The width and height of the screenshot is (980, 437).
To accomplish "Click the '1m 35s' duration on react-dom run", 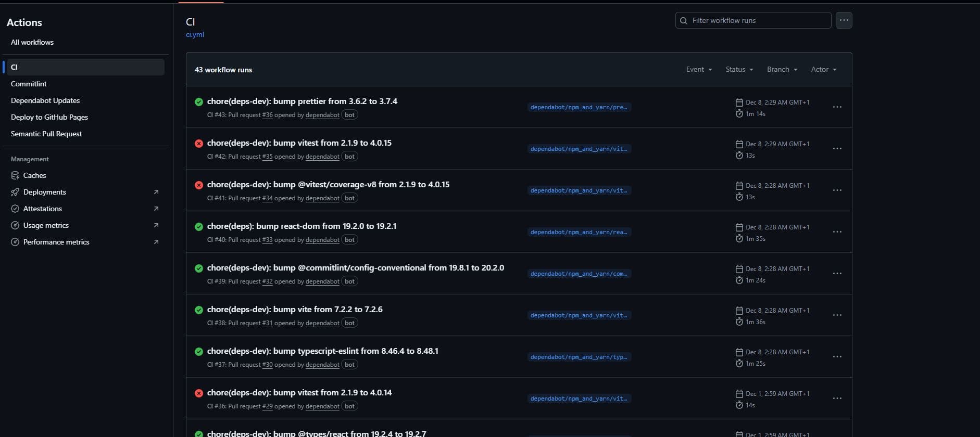I will [756, 239].
